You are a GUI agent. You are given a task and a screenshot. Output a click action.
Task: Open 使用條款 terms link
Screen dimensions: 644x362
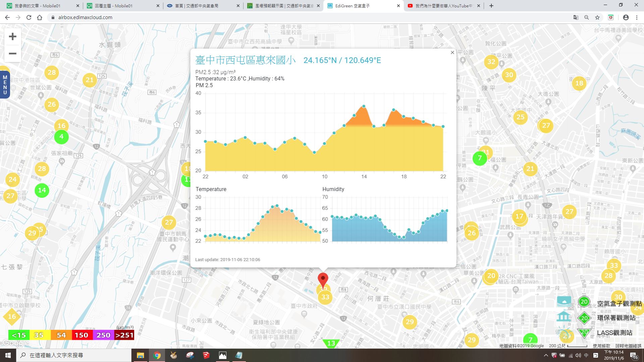click(x=601, y=346)
